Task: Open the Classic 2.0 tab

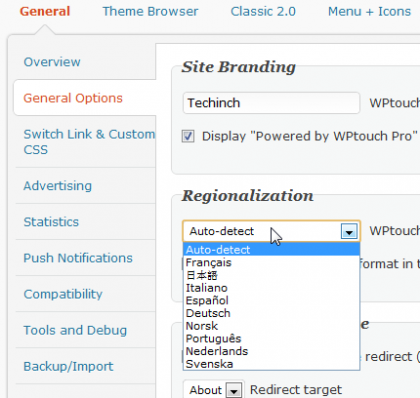Action: tap(263, 11)
